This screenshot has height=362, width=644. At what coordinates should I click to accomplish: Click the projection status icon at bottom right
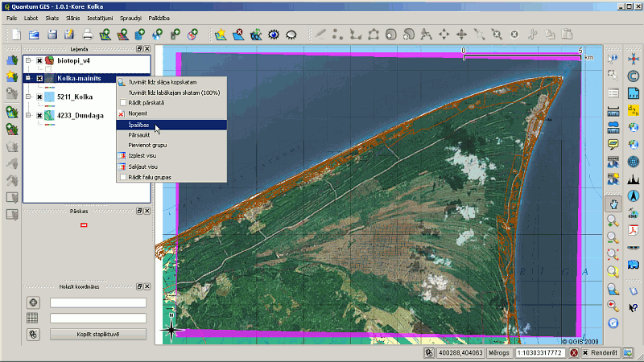tap(628, 352)
